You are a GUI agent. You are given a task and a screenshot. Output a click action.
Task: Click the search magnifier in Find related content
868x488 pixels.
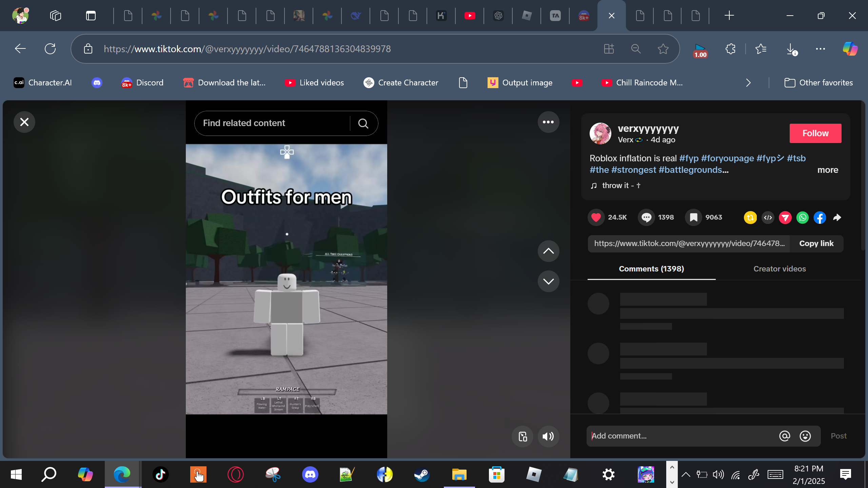click(363, 123)
